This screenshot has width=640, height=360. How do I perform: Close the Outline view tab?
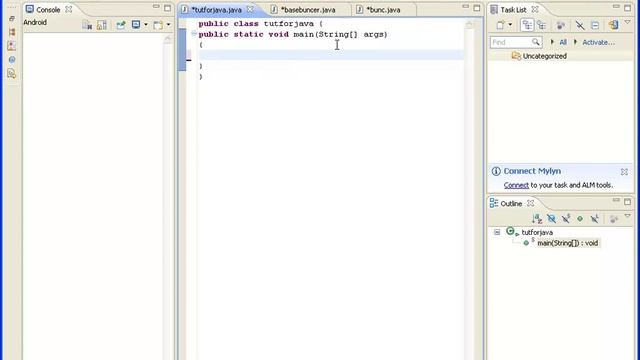[530, 203]
